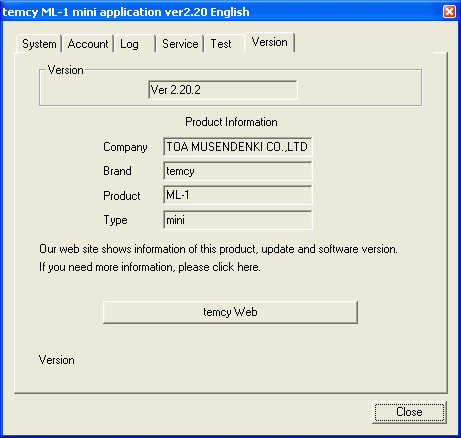
Task: Open the Account tab
Action: 88,44
